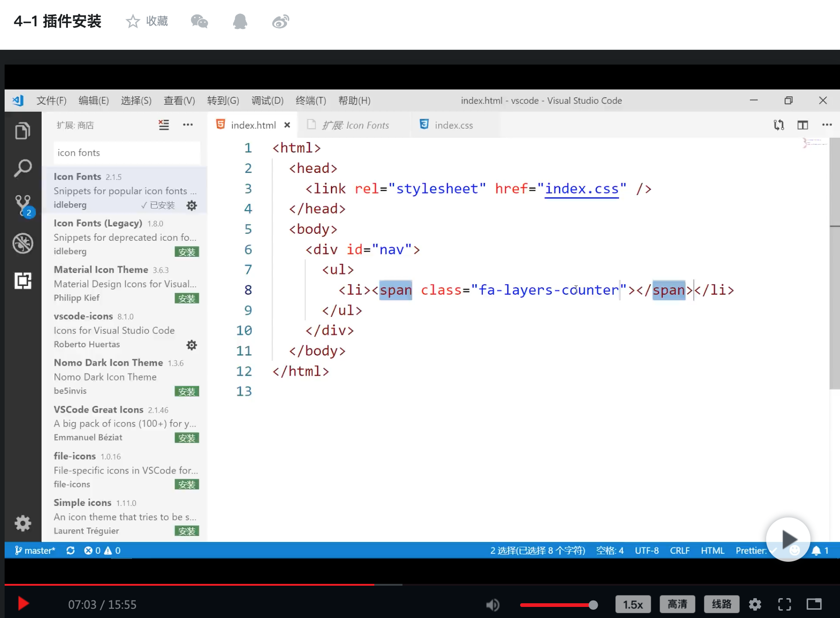The height and width of the screenshot is (618, 840).
Task: Open the 文件(F) menu
Action: [x=51, y=101]
